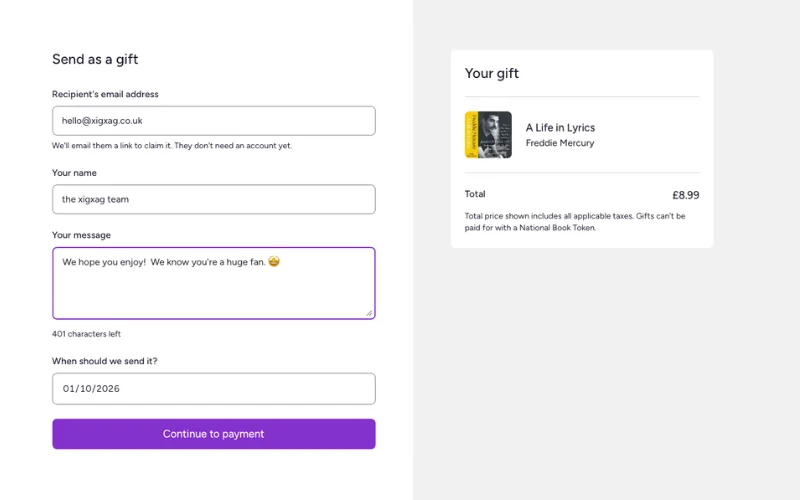Select the year 2026 in the send date
This screenshot has height=500, width=800.
pyautogui.click(x=108, y=389)
